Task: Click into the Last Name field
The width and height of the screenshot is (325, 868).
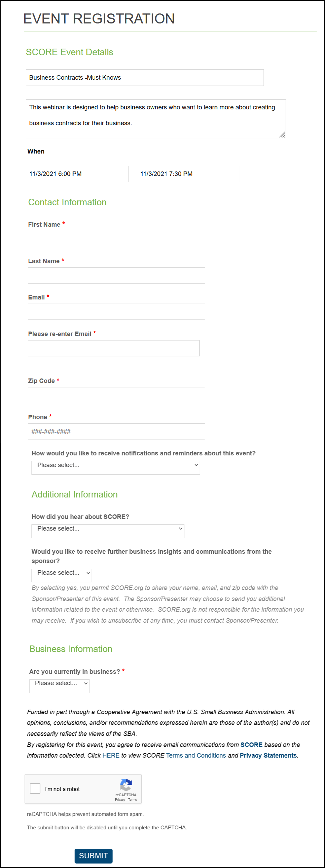Action: [x=116, y=275]
